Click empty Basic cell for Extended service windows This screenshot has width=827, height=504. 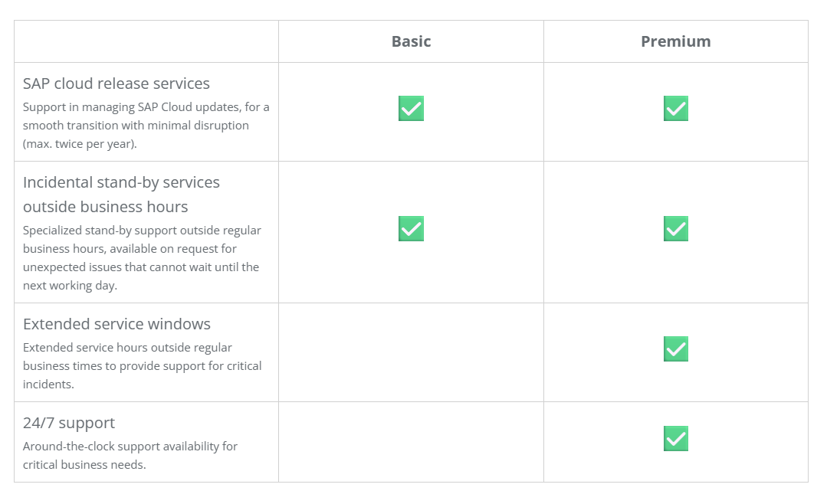tap(411, 352)
